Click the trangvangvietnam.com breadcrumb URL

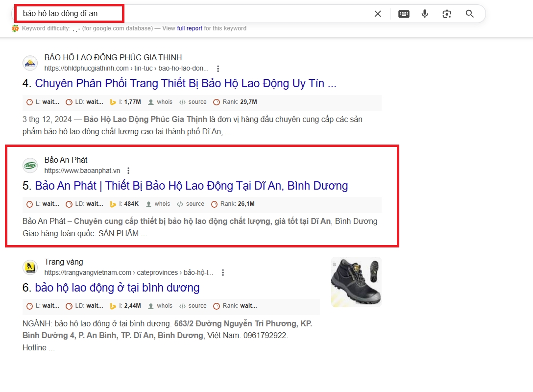129,272
